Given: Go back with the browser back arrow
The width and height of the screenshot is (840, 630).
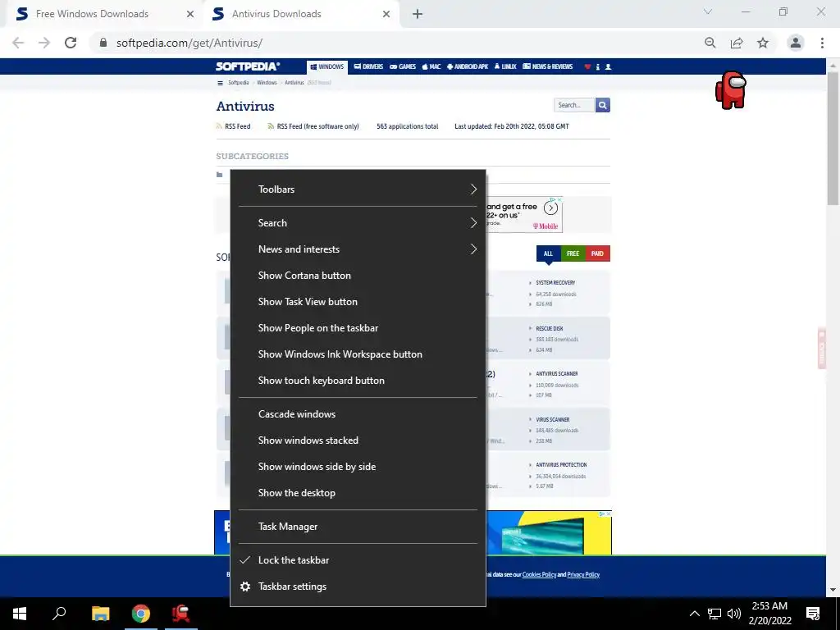Looking at the screenshot, I should click(x=18, y=43).
